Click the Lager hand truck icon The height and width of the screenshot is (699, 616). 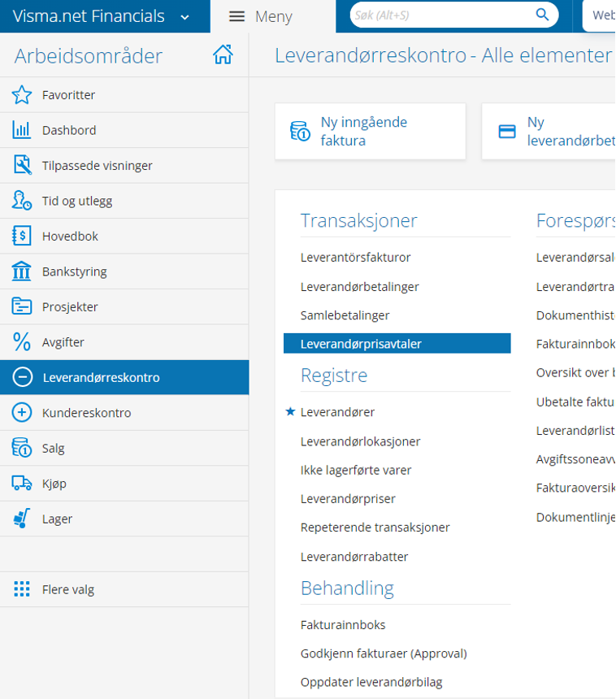point(22,519)
